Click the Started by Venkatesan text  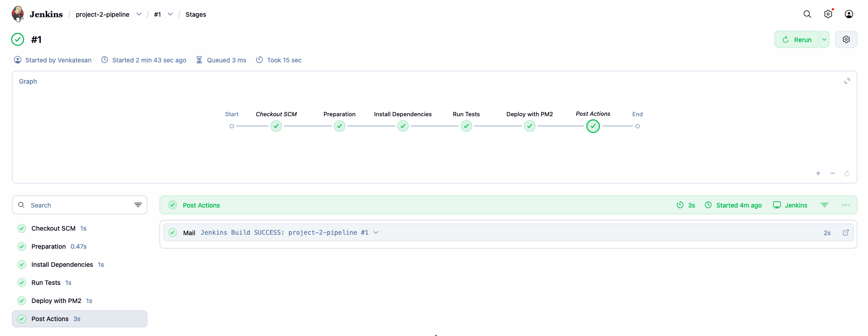[x=58, y=60]
